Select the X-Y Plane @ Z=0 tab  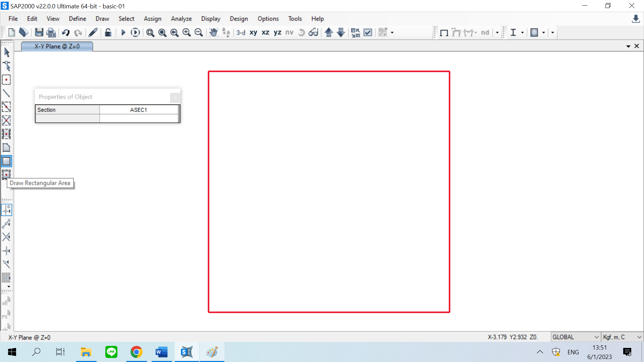point(57,46)
